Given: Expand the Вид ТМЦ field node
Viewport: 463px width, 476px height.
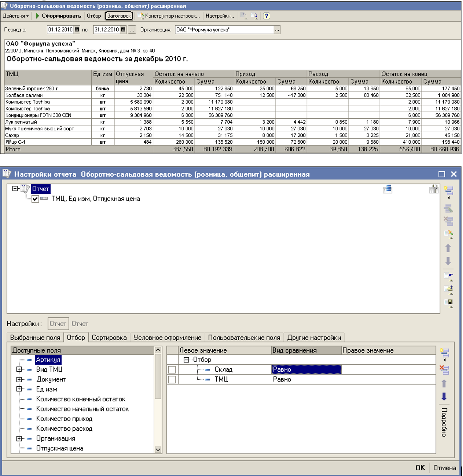Looking at the screenshot, I should (x=19, y=369).
